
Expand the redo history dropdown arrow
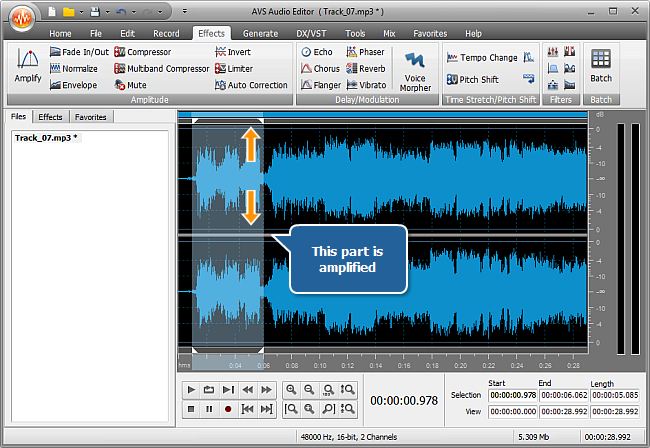click(160, 12)
